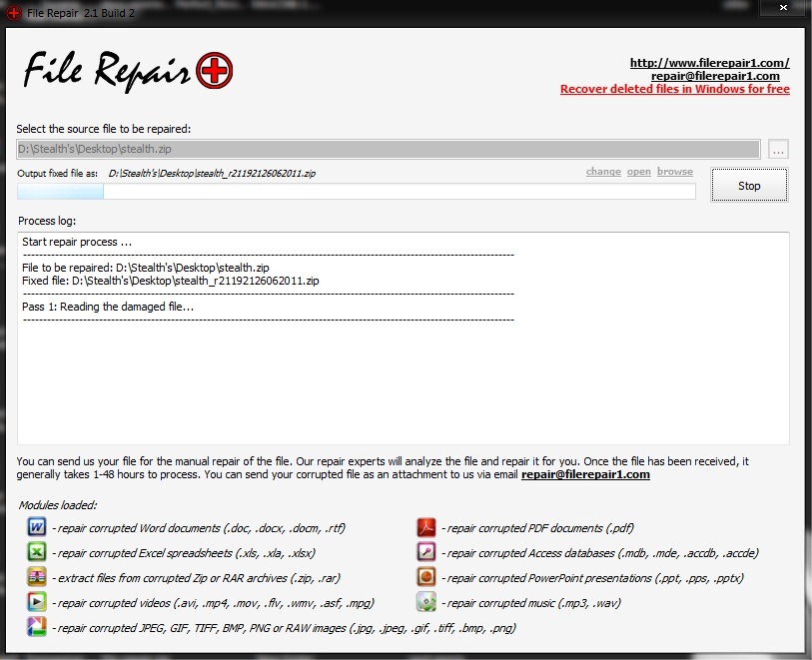
Task: Click 'repair corrupted music' text
Action: click(x=531, y=603)
